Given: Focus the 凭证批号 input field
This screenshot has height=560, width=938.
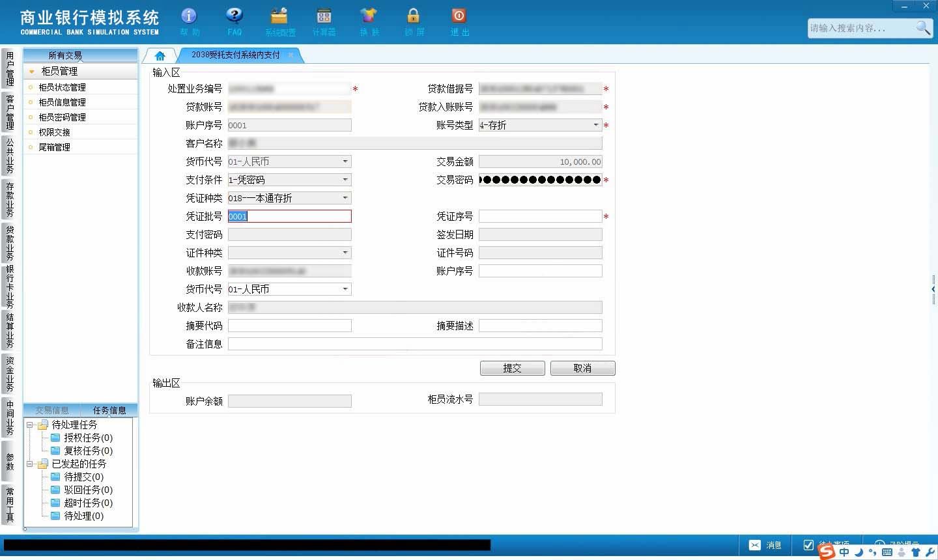Looking at the screenshot, I should coord(289,216).
